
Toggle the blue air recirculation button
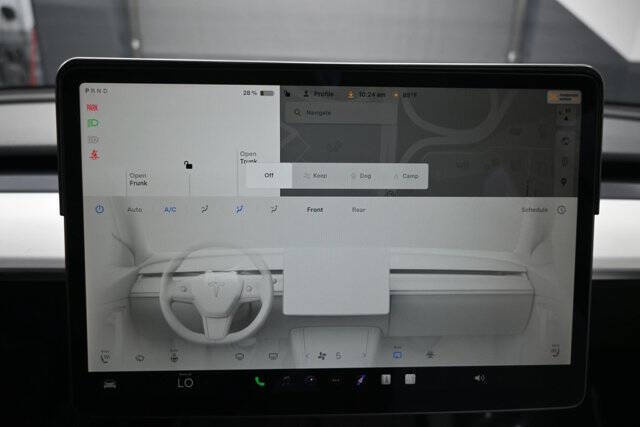pos(397,354)
